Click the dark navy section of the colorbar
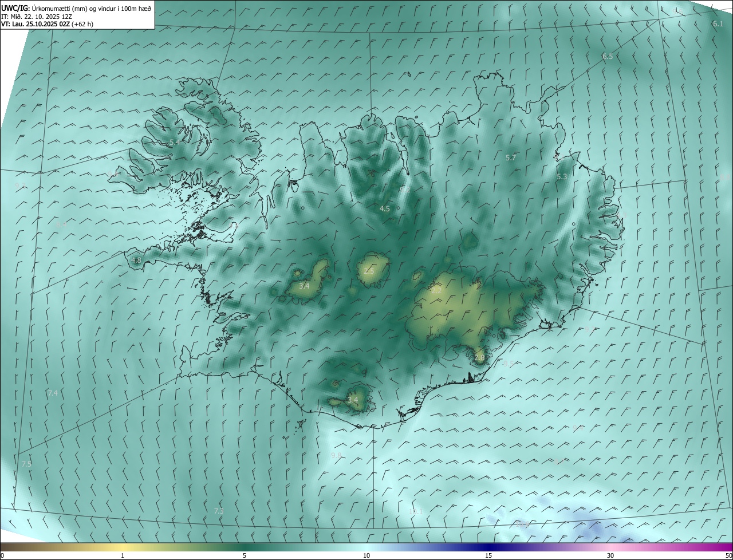 (488, 547)
